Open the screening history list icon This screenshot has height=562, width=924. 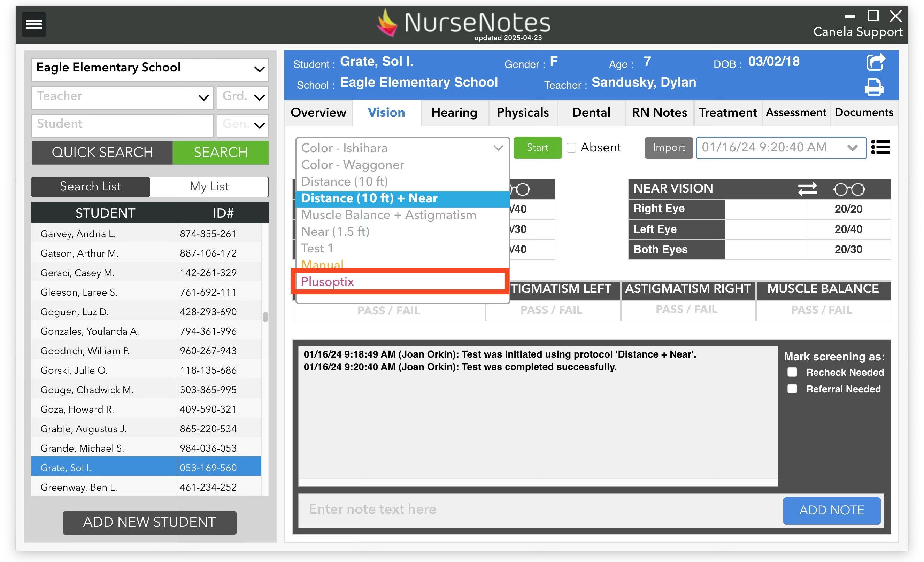coord(880,147)
